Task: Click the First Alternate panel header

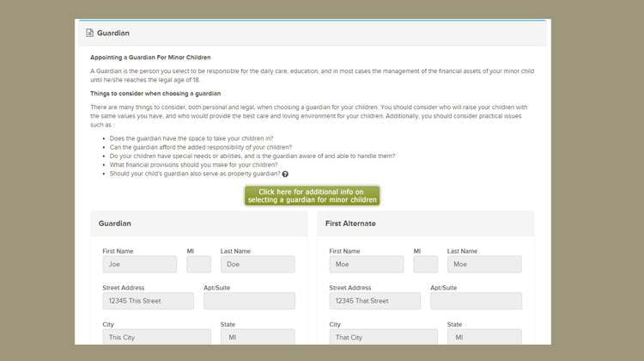Action: tap(425, 223)
